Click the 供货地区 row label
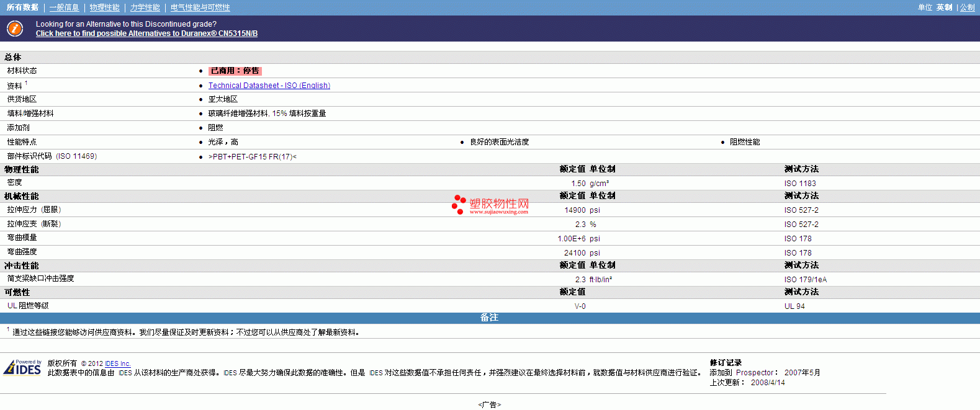The height and width of the screenshot is (410, 980). pyautogui.click(x=22, y=99)
